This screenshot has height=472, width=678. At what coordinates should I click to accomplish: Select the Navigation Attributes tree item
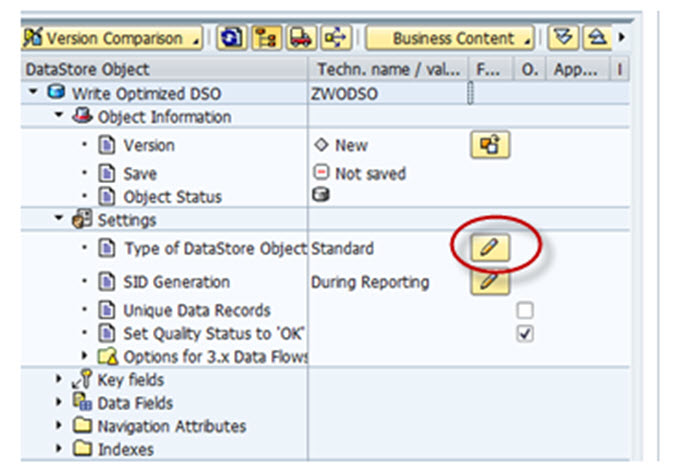[170, 426]
